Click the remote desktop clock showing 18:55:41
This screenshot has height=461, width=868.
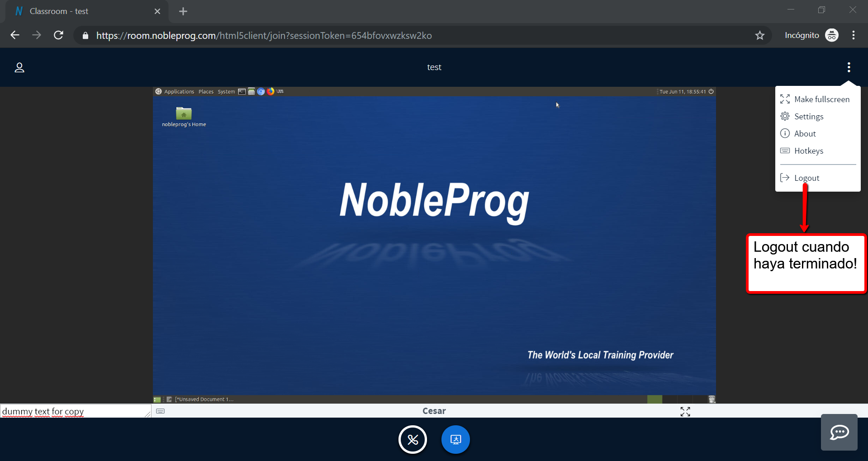683,92
